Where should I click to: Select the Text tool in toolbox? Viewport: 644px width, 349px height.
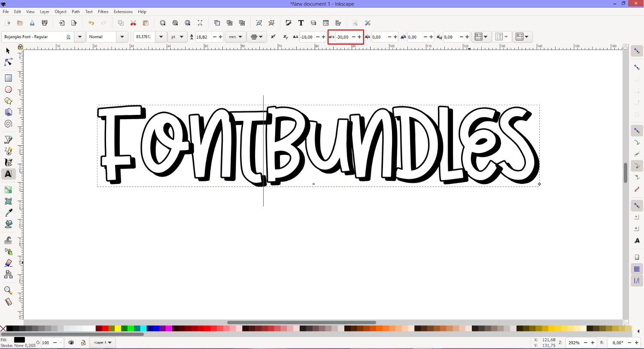8,174
